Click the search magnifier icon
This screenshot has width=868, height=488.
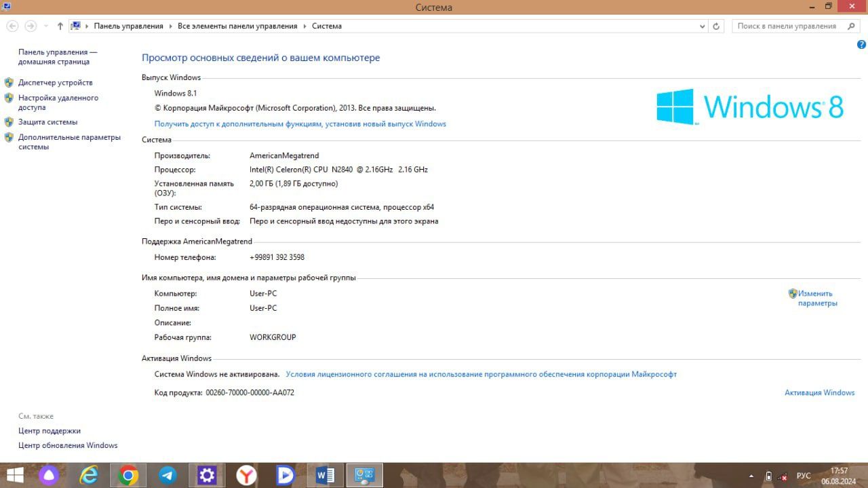(x=852, y=26)
